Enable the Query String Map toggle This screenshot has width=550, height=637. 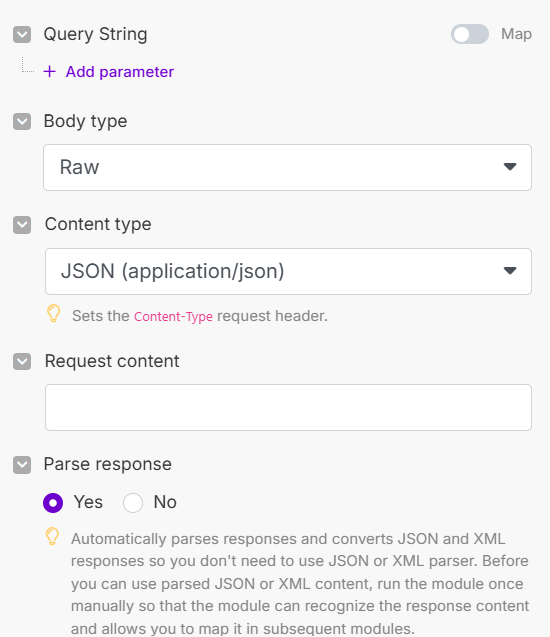point(470,34)
